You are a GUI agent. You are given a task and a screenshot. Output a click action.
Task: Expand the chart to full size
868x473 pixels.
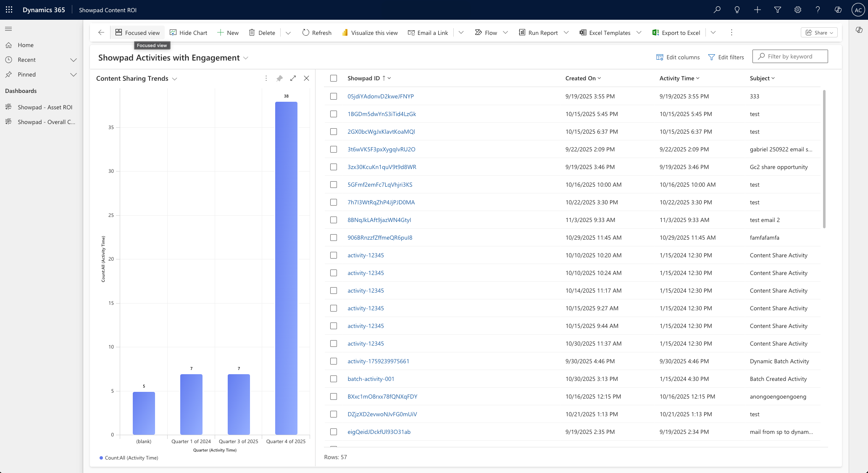click(x=293, y=78)
